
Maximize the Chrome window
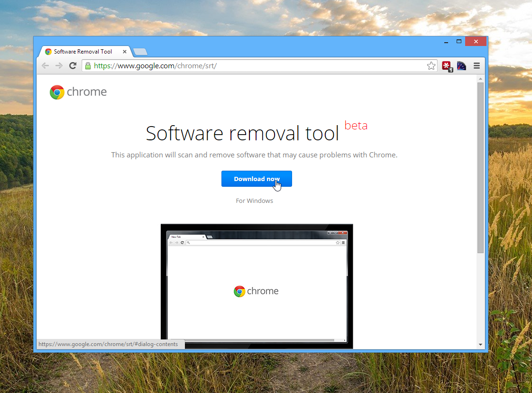point(459,42)
